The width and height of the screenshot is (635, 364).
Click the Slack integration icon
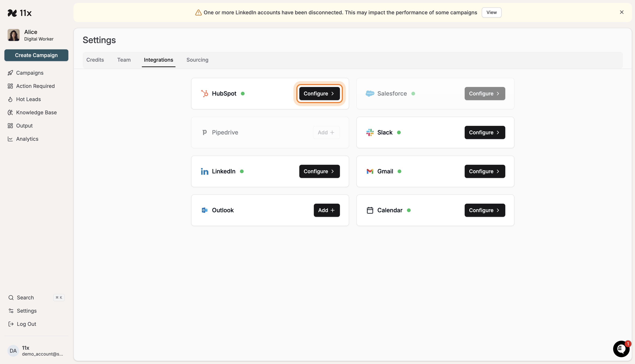click(x=370, y=132)
